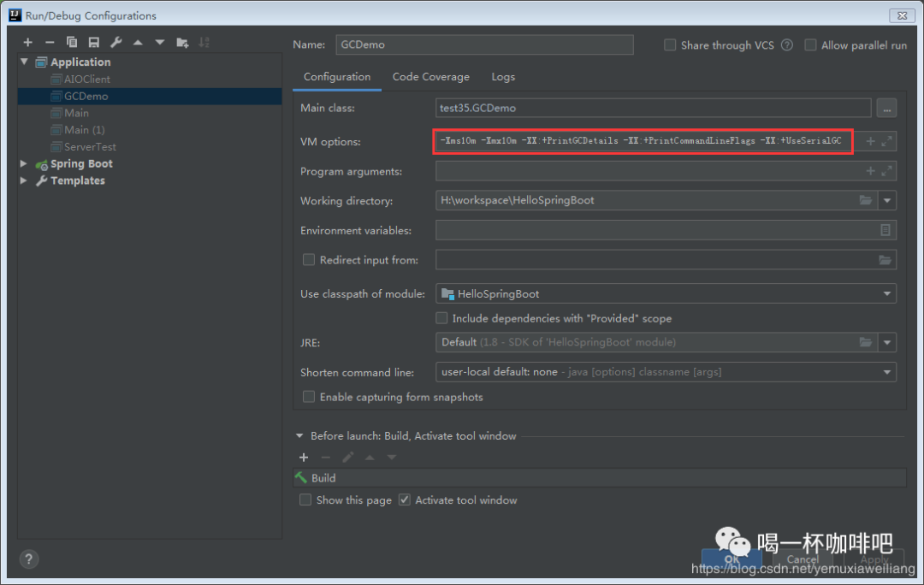Save configuration using the floppy disk icon
Screen dimensions: 924x585
coord(94,43)
